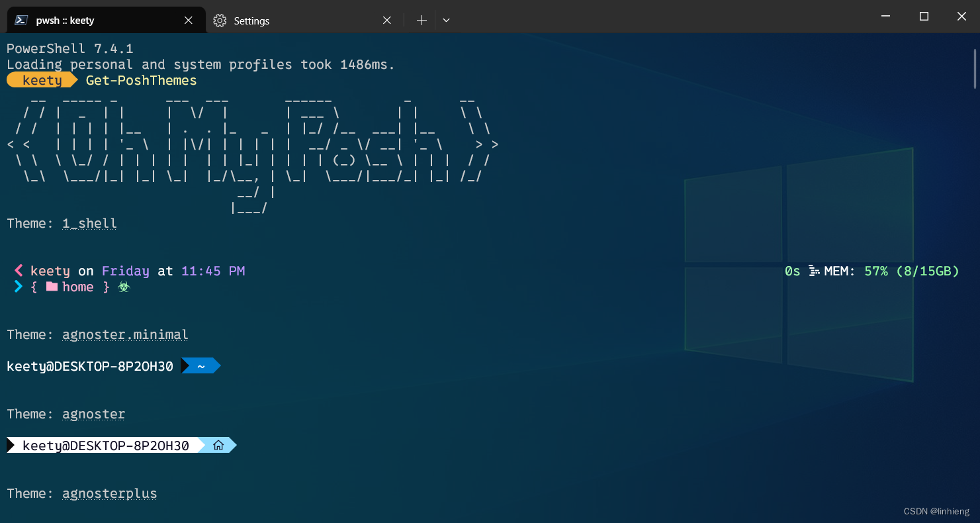Click the memory icon before MEM
Screen dimensions: 980x523
[x=815, y=271]
